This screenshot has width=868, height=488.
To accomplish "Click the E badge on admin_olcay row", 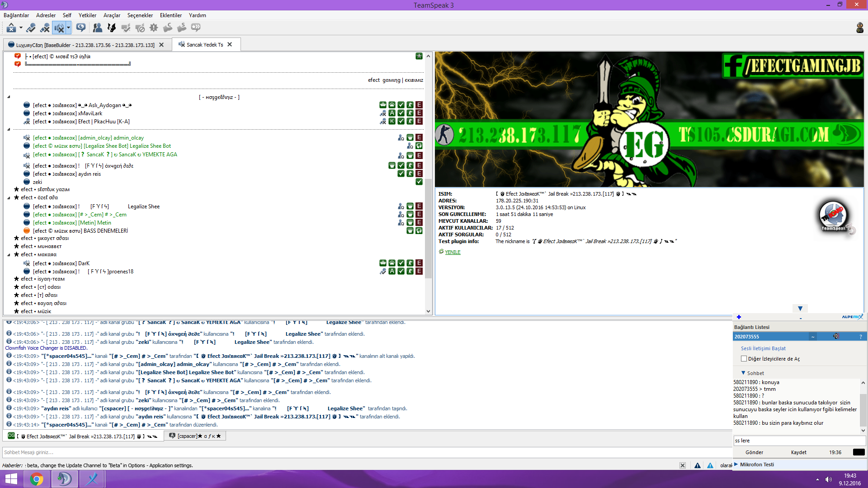I will coord(419,137).
